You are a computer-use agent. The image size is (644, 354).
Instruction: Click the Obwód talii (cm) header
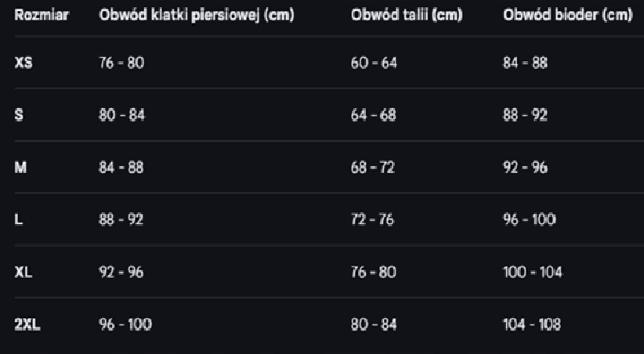click(406, 15)
